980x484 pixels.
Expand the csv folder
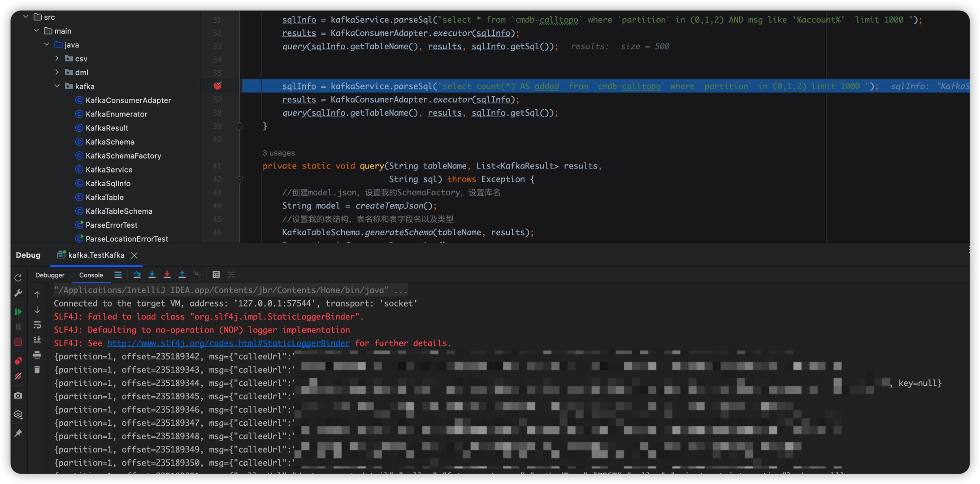click(x=57, y=58)
